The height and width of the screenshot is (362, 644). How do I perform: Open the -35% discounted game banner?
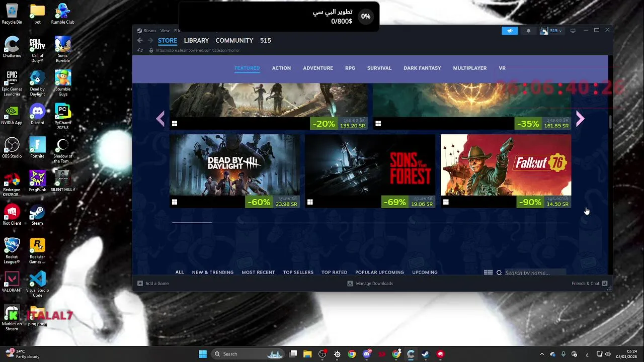472,107
